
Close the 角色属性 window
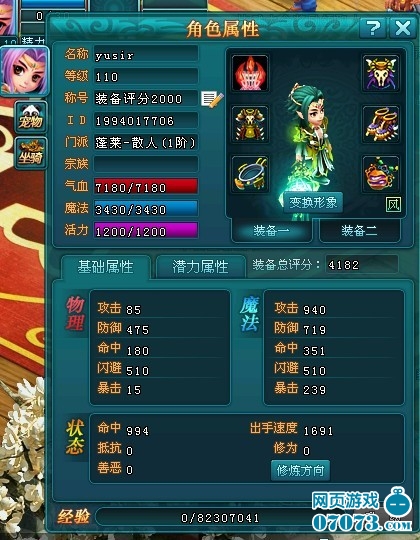(x=403, y=28)
